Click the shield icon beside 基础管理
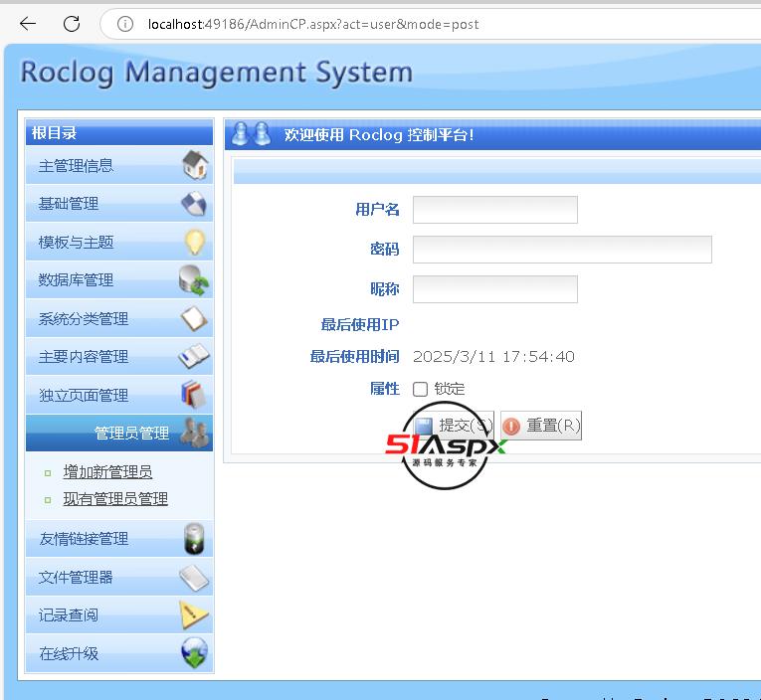The image size is (761, 700). point(194,203)
